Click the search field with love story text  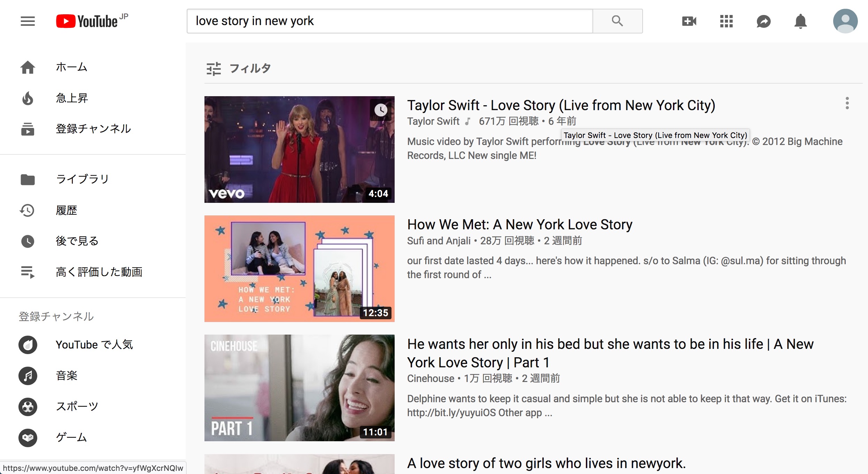click(x=390, y=21)
